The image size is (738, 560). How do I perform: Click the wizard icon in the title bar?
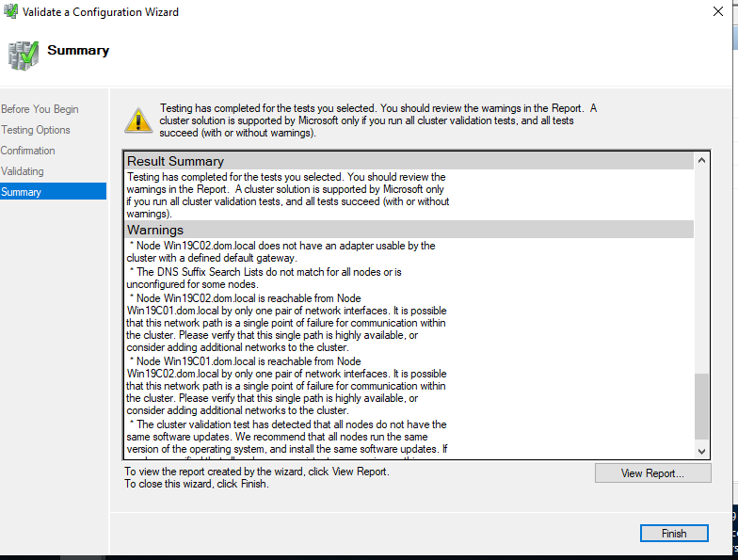coord(10,11)
